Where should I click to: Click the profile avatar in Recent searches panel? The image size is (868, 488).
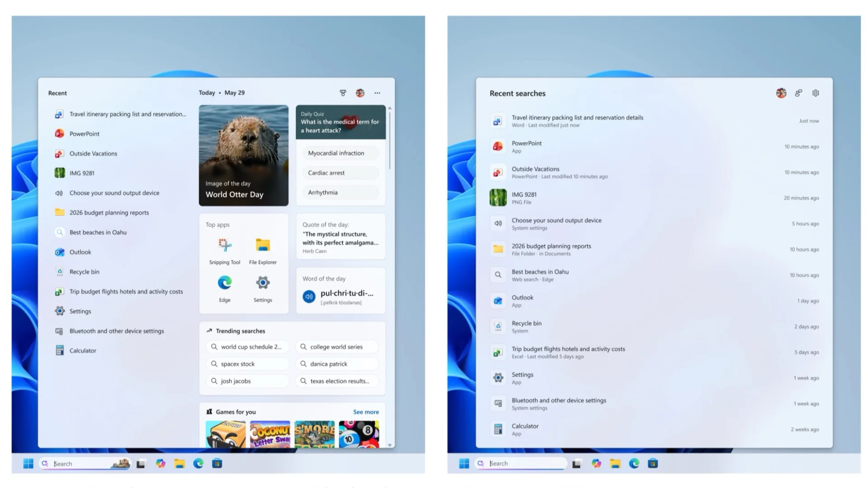click(781, 93)
